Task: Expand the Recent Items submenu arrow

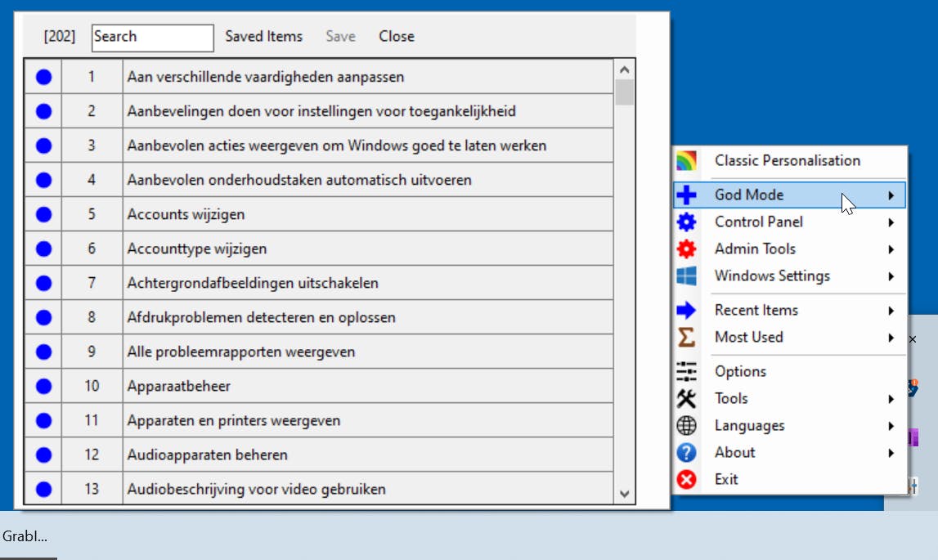Action: pyautogui.click(x=891, y=311)
